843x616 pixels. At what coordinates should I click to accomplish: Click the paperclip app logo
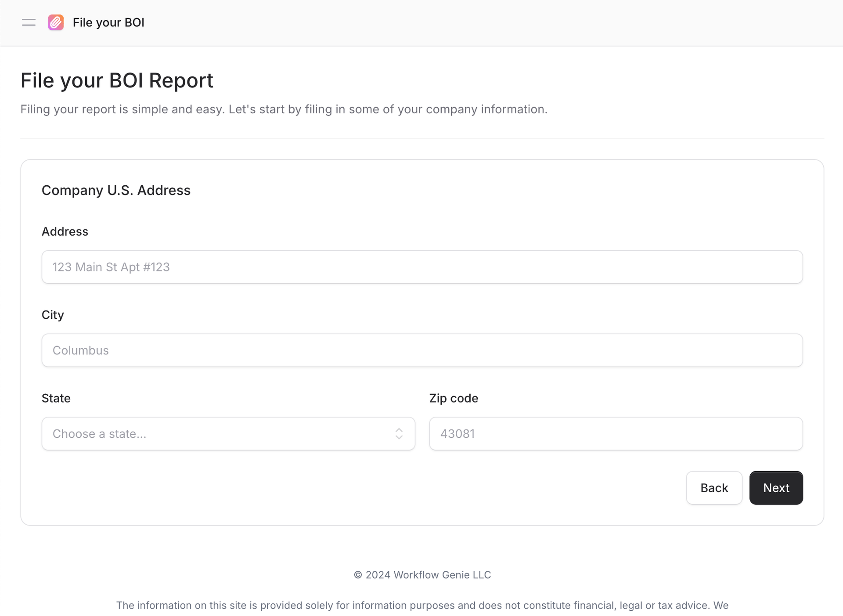[x=56, y=22]
